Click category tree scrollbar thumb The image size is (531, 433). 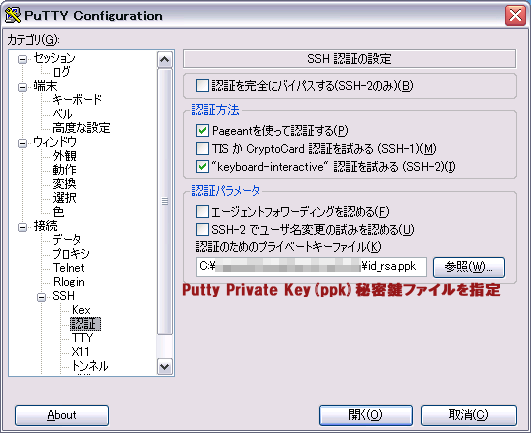click(x=165, y=201)
